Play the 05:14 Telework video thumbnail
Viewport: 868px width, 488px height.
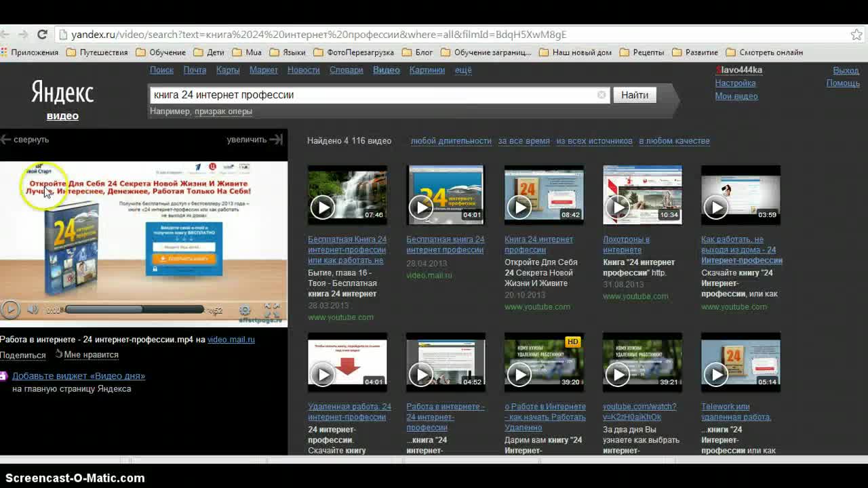tap(741, 362)
